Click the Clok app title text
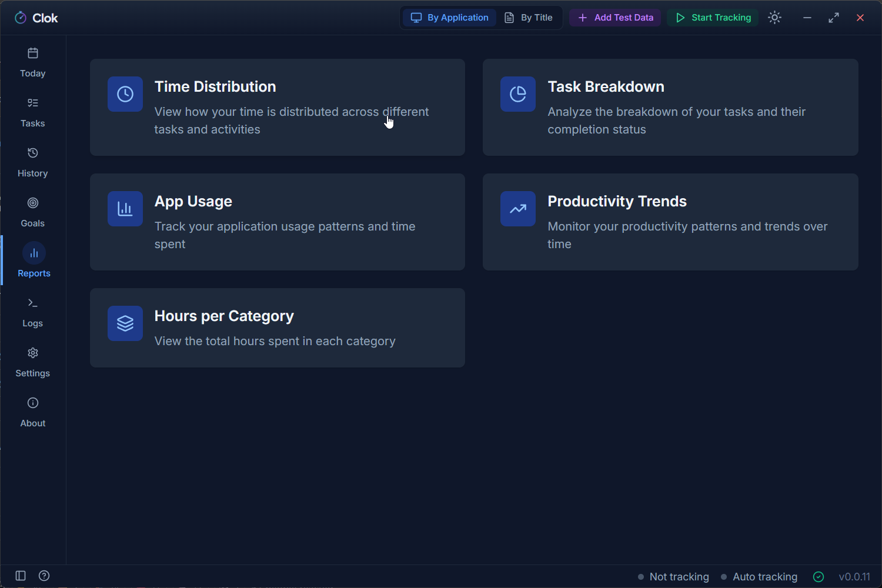This screenshot has height=588, width=882. pyautogui.click(x=45, y=18)
